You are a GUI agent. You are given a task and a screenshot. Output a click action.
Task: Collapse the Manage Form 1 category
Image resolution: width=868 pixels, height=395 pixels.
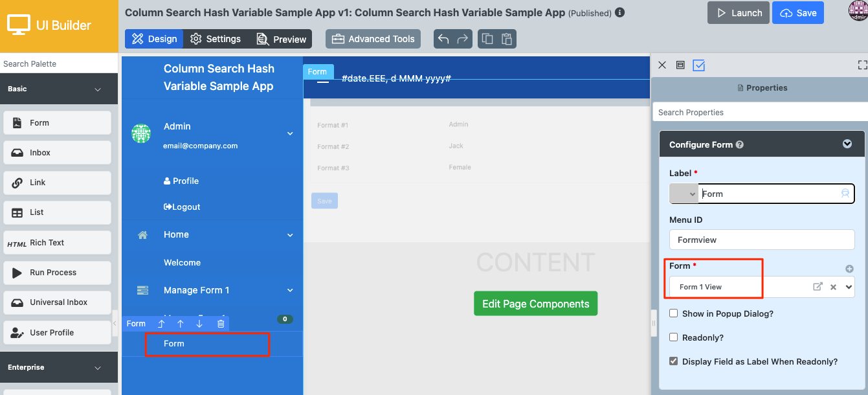click(290, 290)
